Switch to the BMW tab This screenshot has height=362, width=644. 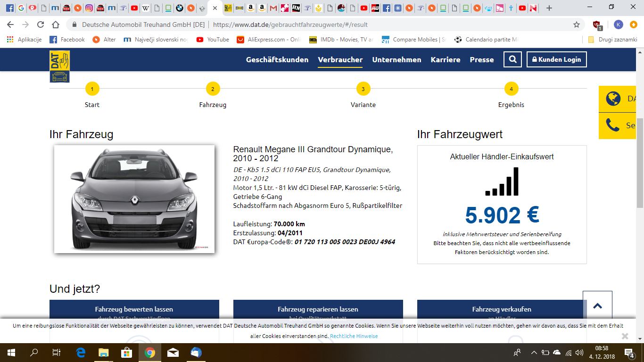click(180, 8)
